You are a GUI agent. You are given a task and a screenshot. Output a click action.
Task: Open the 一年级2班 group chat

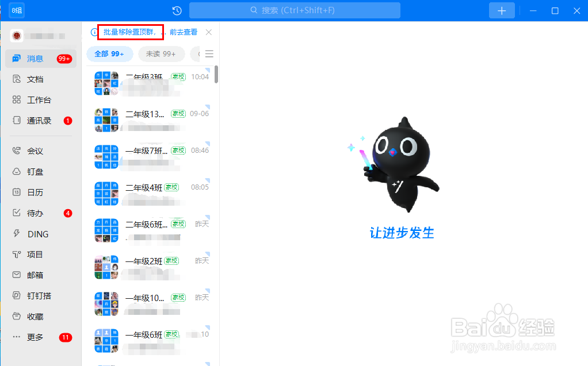click(151, 267)
